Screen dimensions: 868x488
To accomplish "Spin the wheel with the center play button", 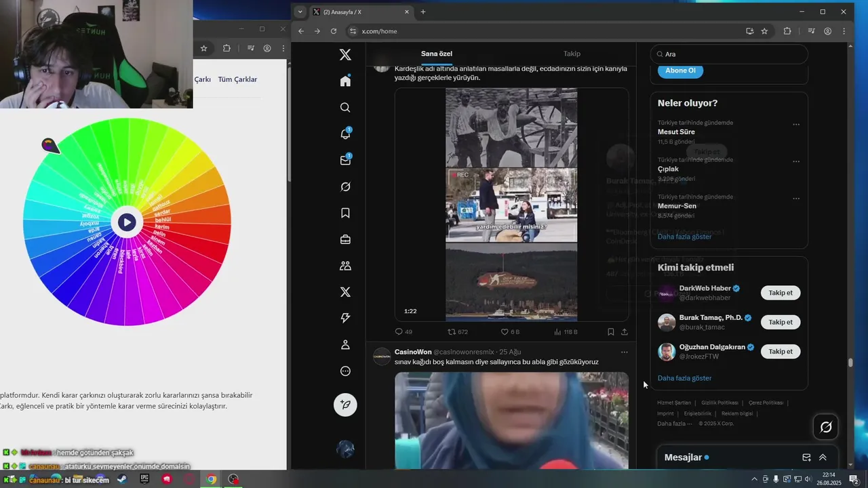I will [127, 222].
